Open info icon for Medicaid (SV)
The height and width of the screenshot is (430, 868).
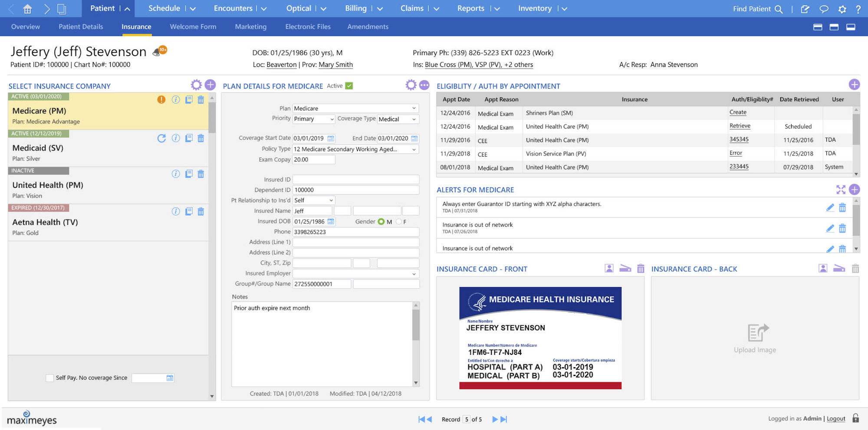tap(175, 138)
